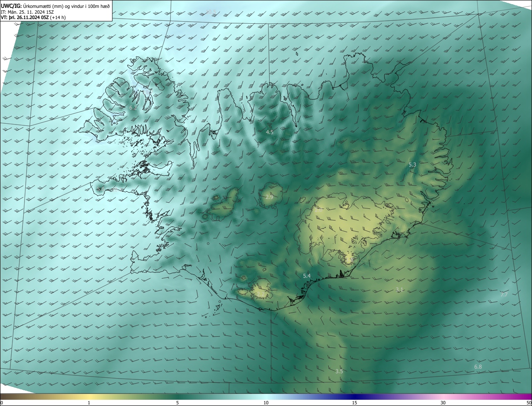The width and height of the screenshot is (532, 406).
Task: Click the 10.5 value at the top
Action: (211, 12)
